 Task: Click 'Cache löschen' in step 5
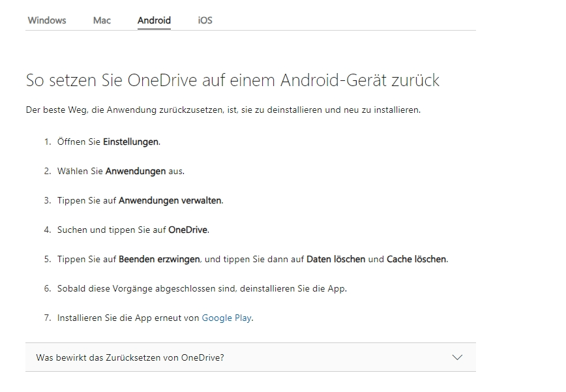pos(416,259)
